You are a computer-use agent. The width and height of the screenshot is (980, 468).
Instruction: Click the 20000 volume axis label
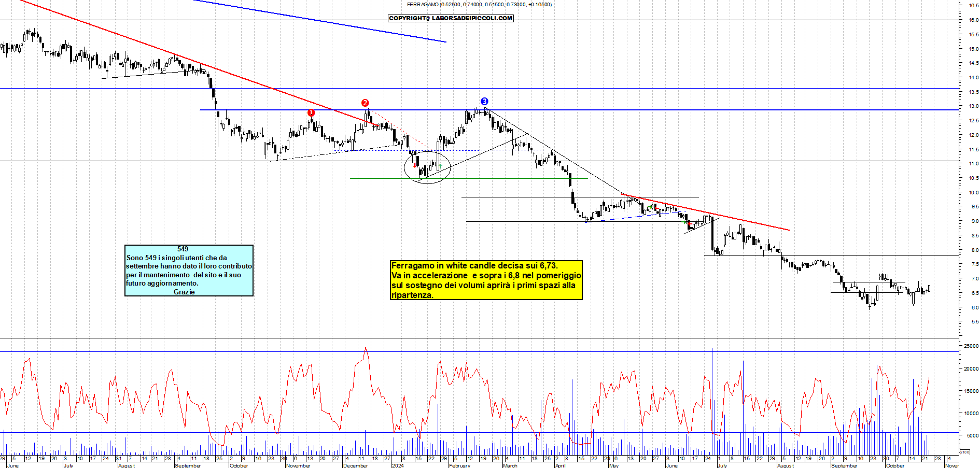[972, 368]
